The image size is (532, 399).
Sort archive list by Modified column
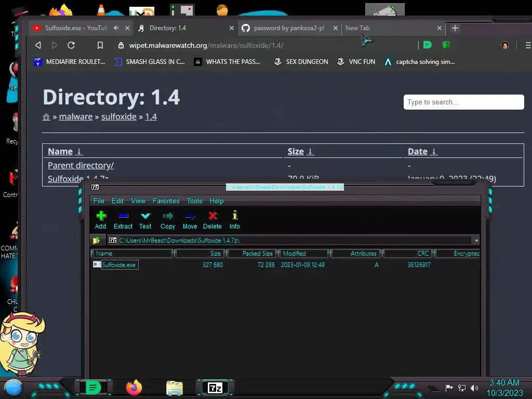303,254
